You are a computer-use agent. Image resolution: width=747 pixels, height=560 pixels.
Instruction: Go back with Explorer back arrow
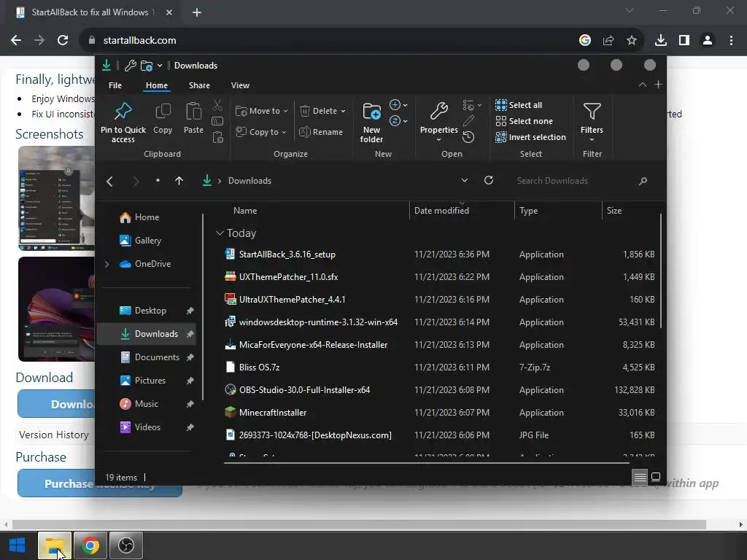(110, 181)
